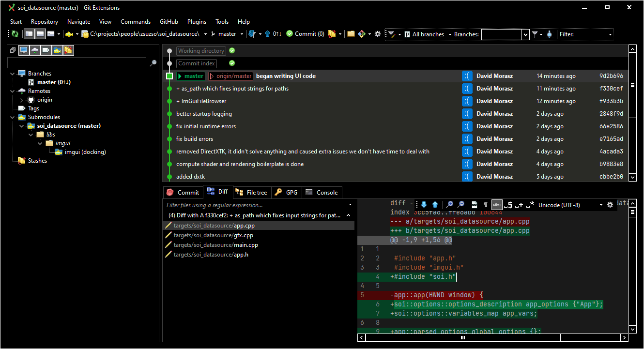Click the magnifier search icon in left panel
This screenshot has width=644, height=349.
pos(153,63)
